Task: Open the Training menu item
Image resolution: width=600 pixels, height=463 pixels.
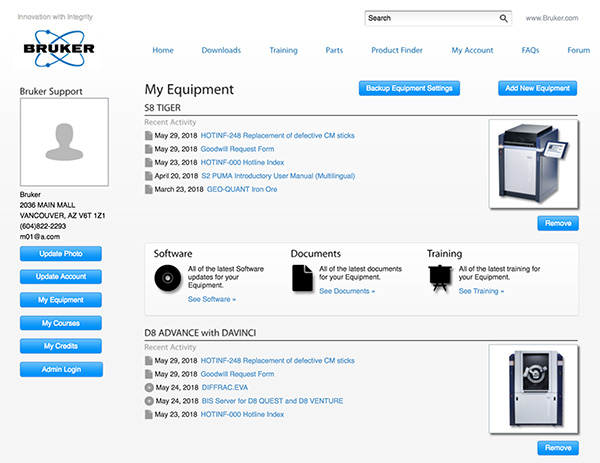Action: click(x=283, y=50)
